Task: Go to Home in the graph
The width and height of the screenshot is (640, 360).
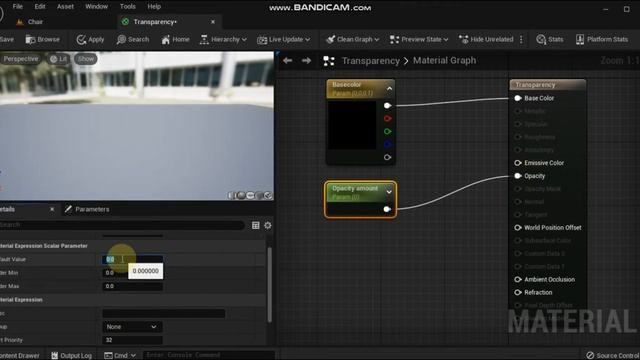Action: [x=175, y=40]
